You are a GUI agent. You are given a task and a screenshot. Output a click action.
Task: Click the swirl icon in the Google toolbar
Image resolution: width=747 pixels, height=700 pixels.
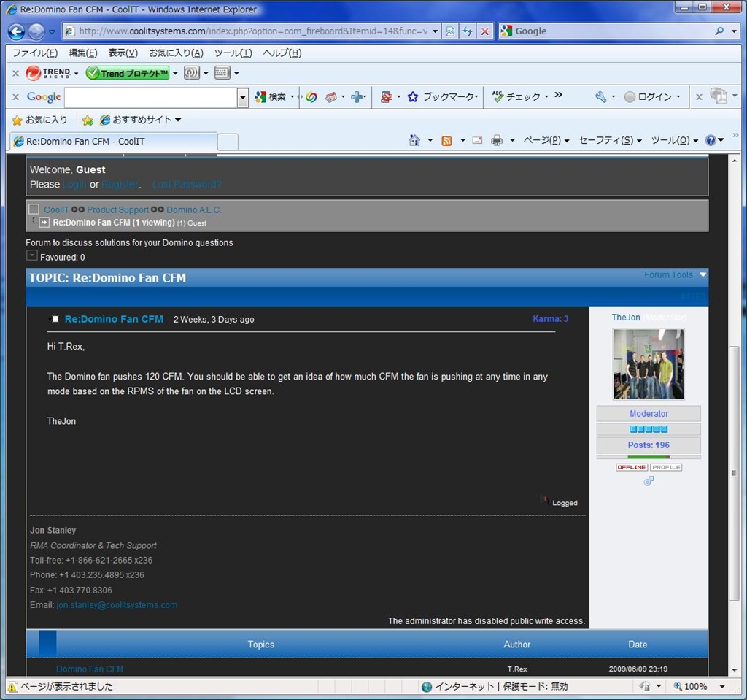pos(311,97)
